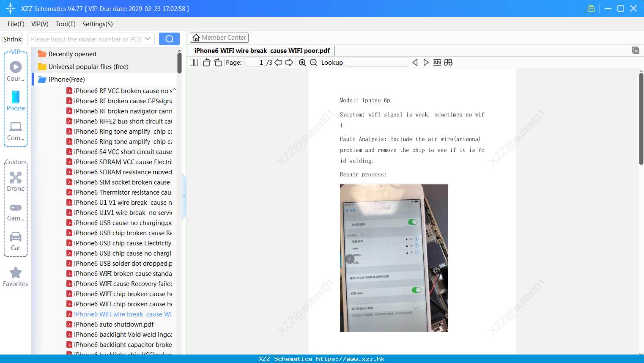Click the binoculars search icon
Image resolution: width=644 pixels, height=363 pixels.
pos(448,63)
